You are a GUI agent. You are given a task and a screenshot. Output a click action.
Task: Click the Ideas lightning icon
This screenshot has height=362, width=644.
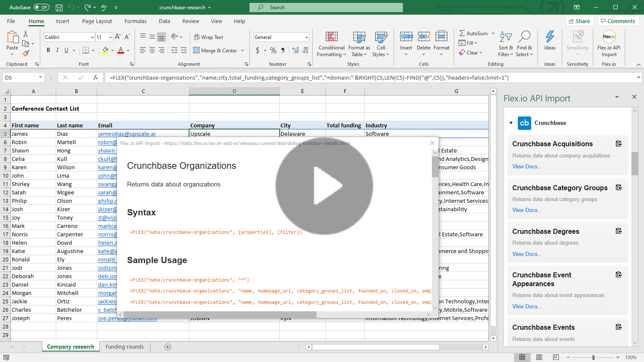tap(550, 37)
